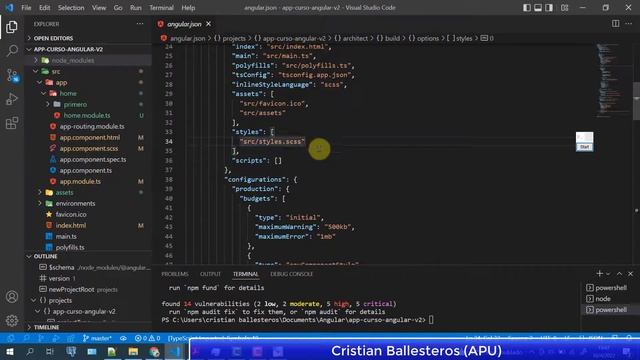Open File menu
Image resolution: width=640 pixels, height=360 pixels.
(26, 8)
